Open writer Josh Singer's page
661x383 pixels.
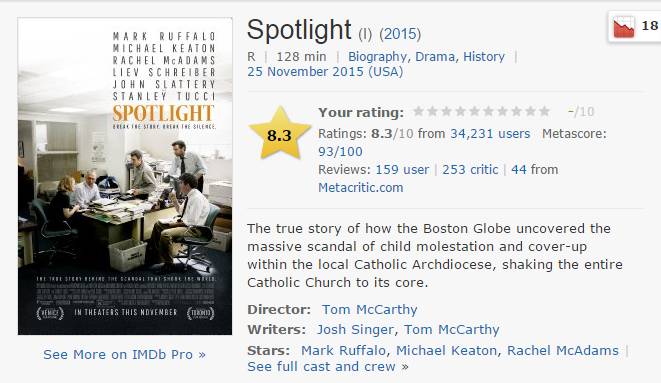[x=355, y=329]
